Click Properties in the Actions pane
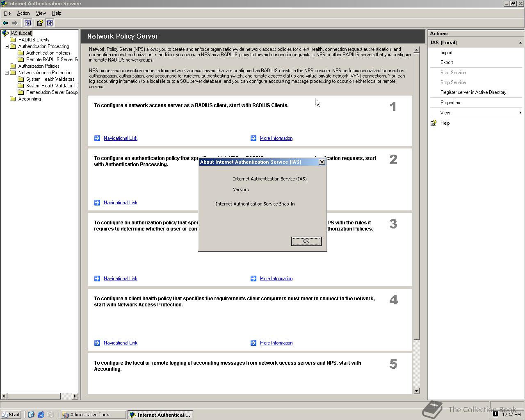Viewport: 525px width, 420px height. pos(450,103)
